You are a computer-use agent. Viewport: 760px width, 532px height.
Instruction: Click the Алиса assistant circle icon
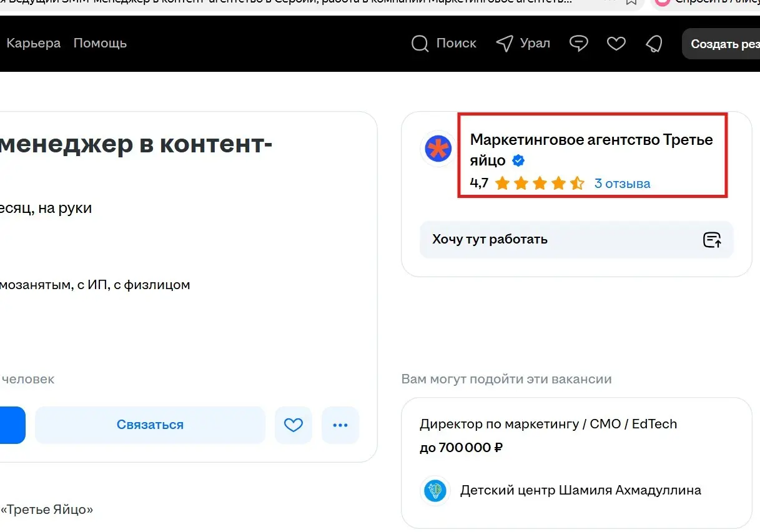pyautogui.click(x=663, y=2)
